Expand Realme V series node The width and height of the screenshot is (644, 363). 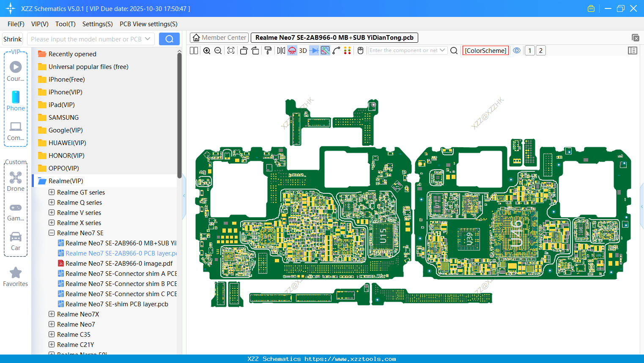(x=52, y=212)
